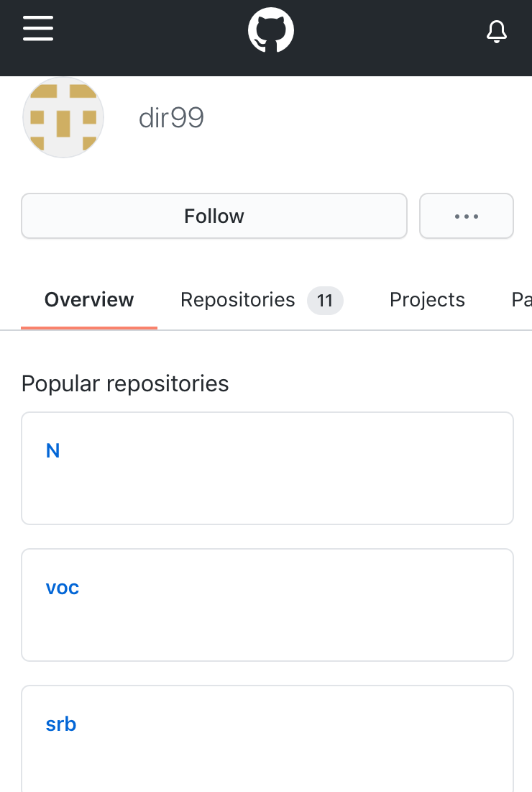Click the dir99 identicon avatar
532x792 pixels.
pyautogui.click(x=63, y=118)
